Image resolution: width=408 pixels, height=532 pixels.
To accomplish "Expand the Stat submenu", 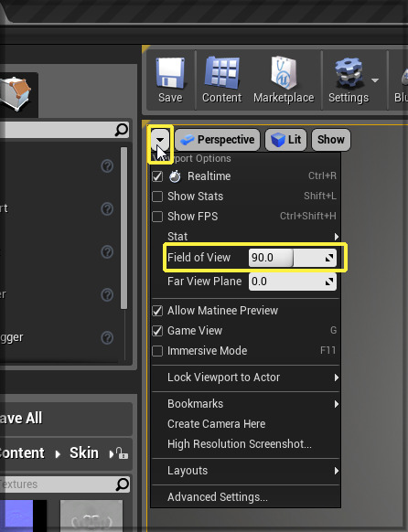I will pos(245,236).
